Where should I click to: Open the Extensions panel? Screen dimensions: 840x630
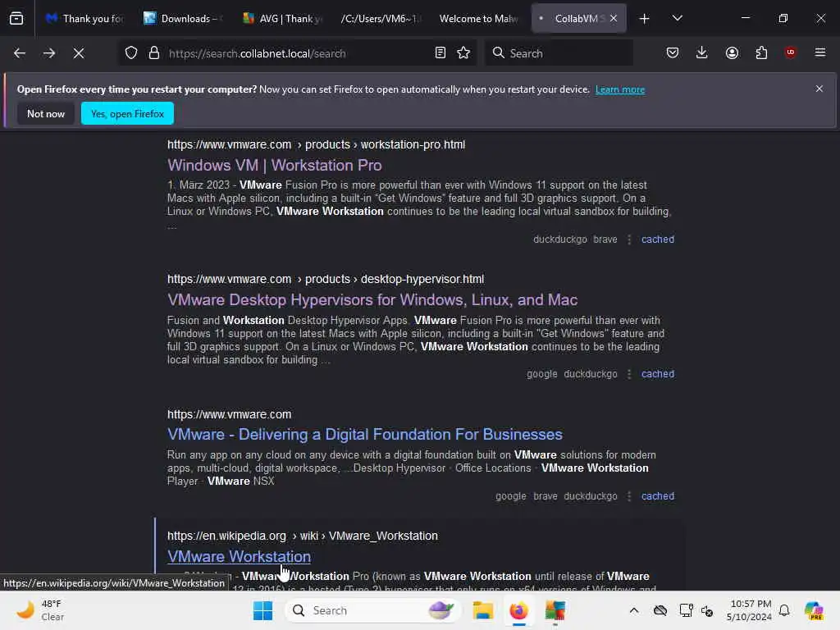pyautogui.click(x=761, y=53)
